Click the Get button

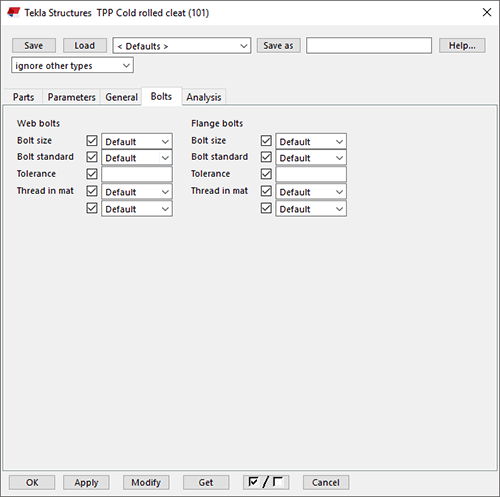point(206,482)
